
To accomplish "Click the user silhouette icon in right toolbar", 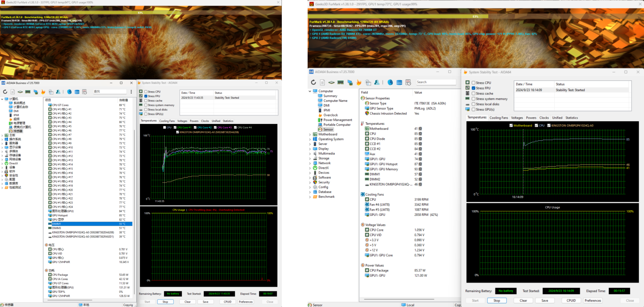I will (x=377, y=82).
